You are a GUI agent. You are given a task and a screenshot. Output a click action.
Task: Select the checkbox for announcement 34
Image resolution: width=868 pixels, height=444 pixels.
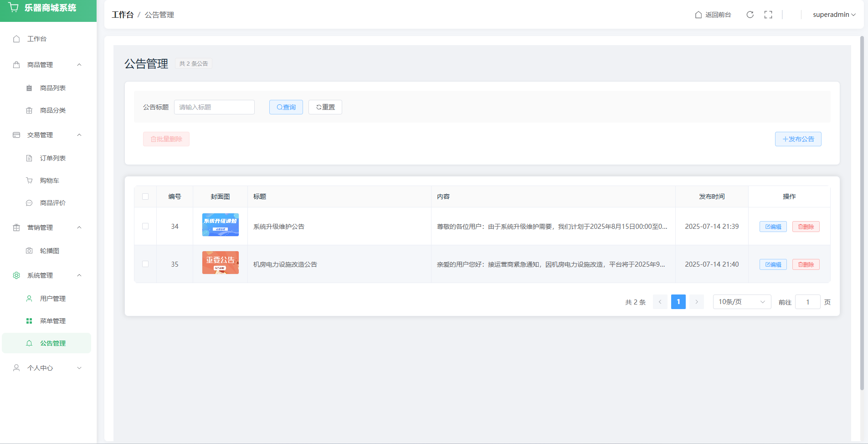tap(145, 226)
